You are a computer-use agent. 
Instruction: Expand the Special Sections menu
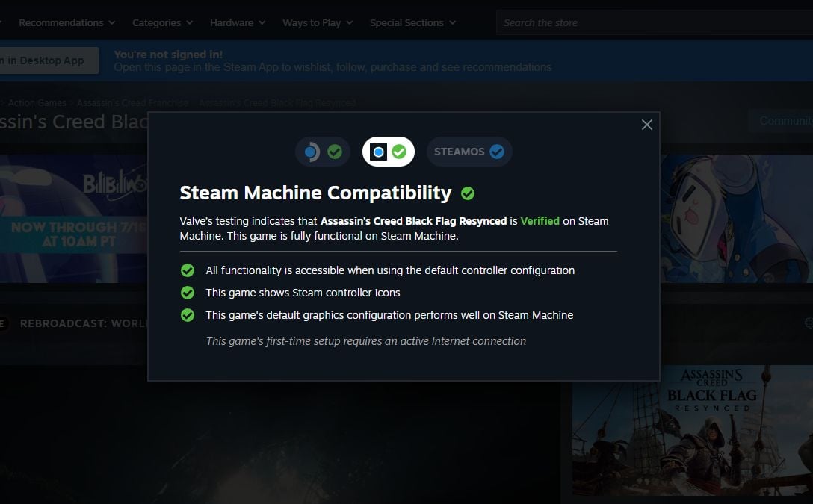coord(412,23)
